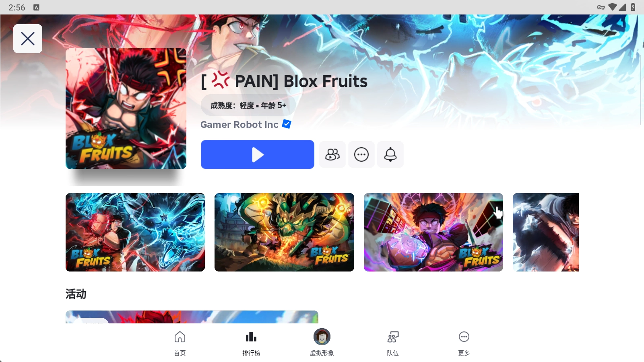View the partially visible fourth screenshot

(x=546, y=232)
